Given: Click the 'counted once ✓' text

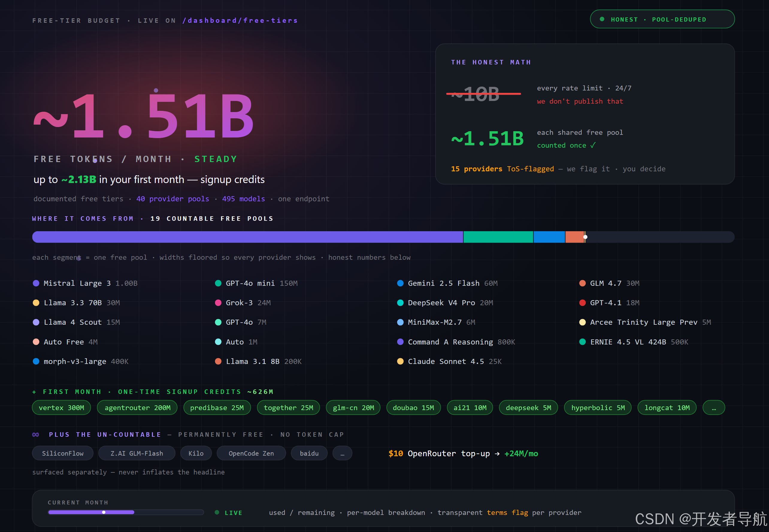Looking at the screenshot, I should tap(566, 145).
